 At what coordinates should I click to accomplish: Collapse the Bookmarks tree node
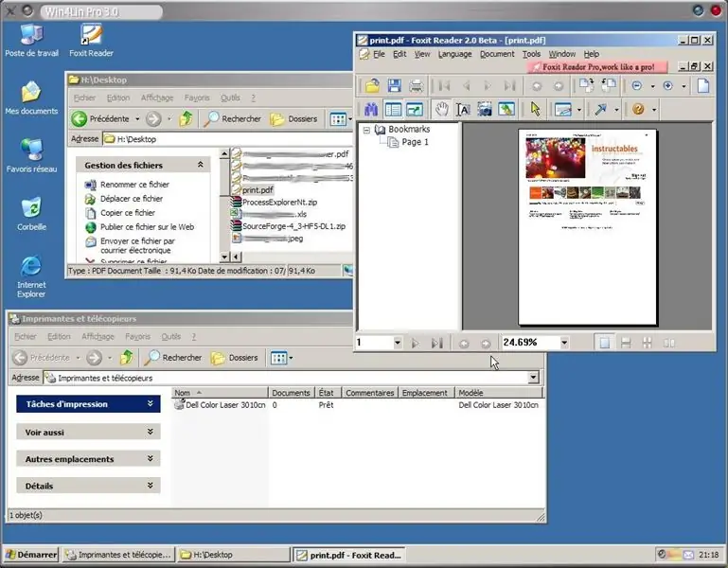366,130
